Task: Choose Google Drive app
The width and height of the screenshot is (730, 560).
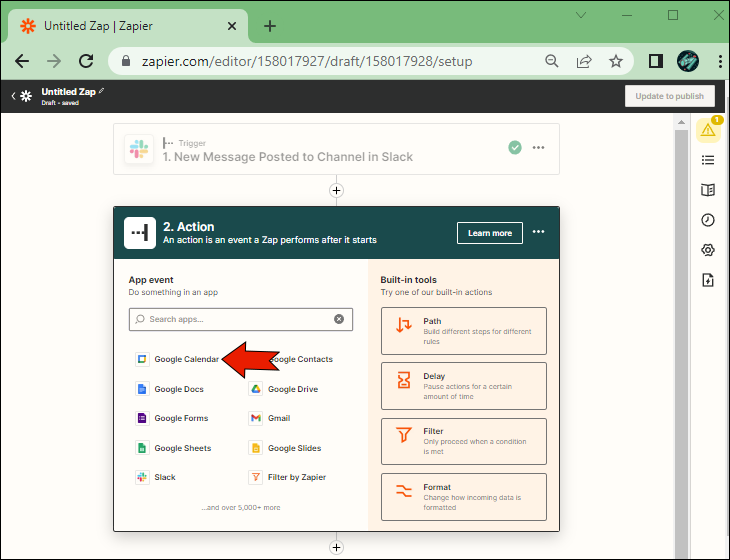Action: 283,389
